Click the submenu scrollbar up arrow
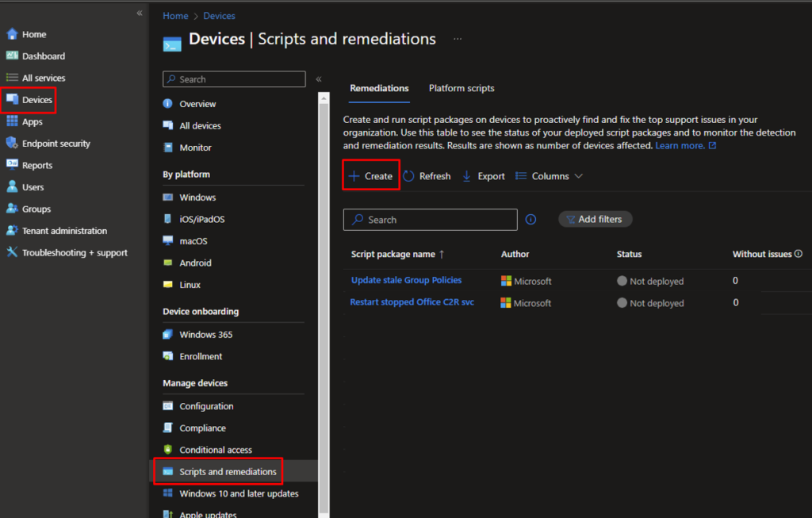The width and height of the screenshot is (812, 518). tap(324, 98)
